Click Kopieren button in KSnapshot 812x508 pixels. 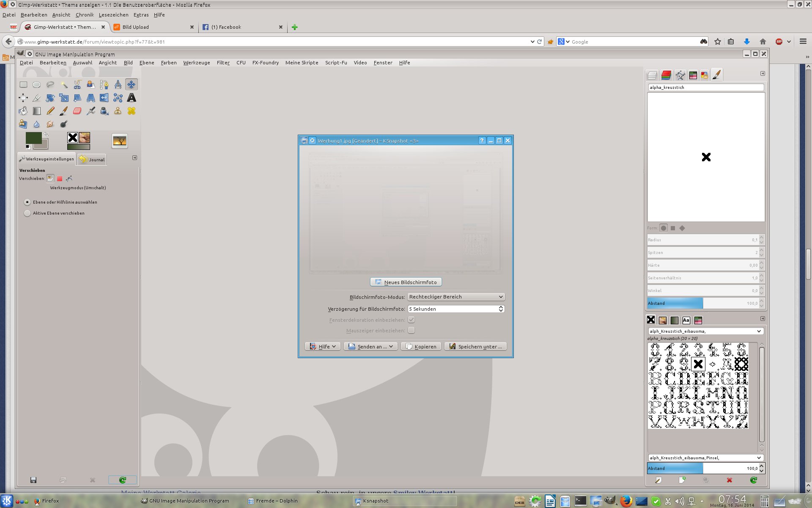pyautogui.click(x=421, y=346)
